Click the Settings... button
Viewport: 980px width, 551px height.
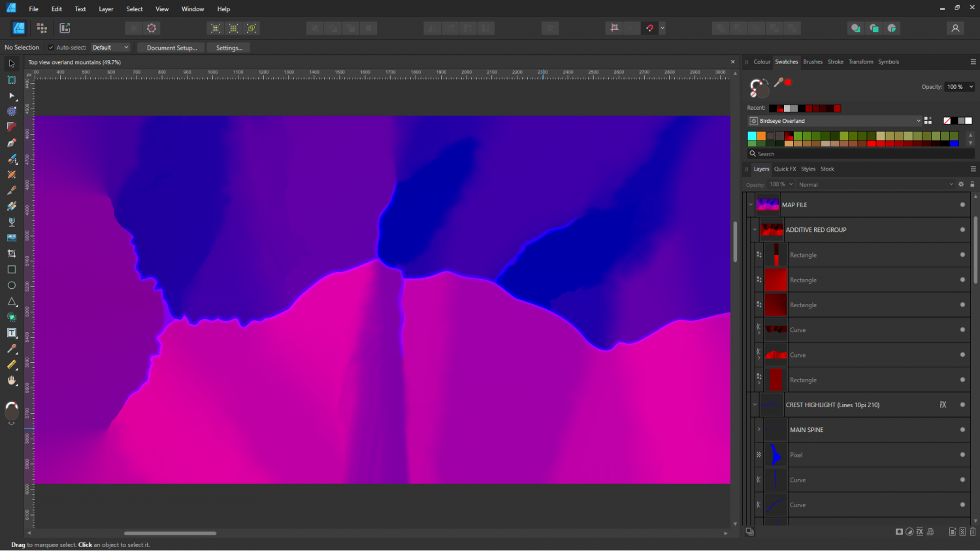click(x=229, y=48)
